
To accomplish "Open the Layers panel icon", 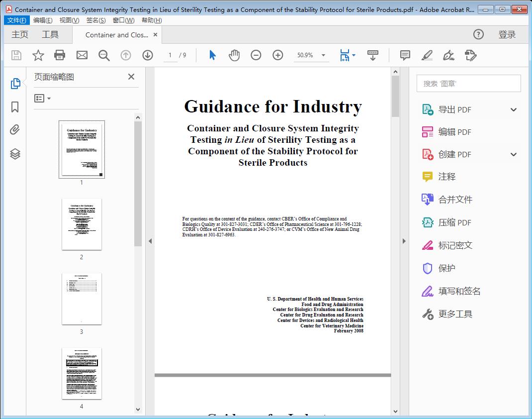I will coord(15,154).
